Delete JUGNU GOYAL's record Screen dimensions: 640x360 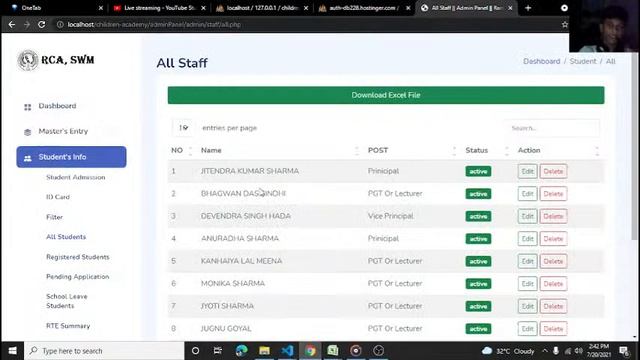point(553,329)
